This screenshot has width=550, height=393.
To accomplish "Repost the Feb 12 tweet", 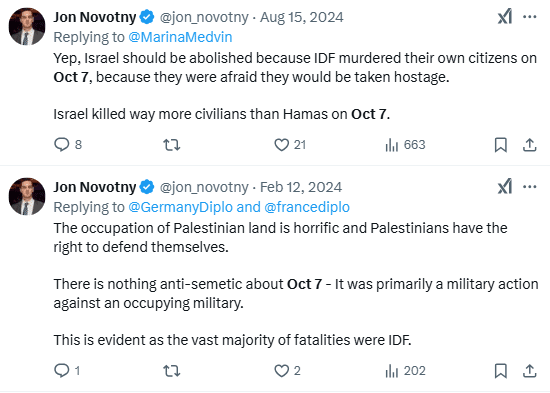I will 172,371.
